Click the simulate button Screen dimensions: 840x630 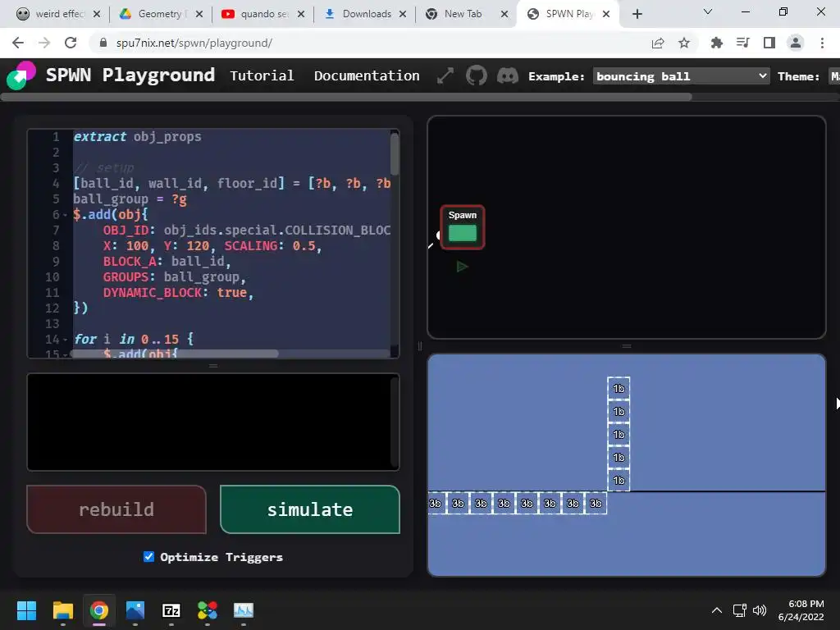309,509
